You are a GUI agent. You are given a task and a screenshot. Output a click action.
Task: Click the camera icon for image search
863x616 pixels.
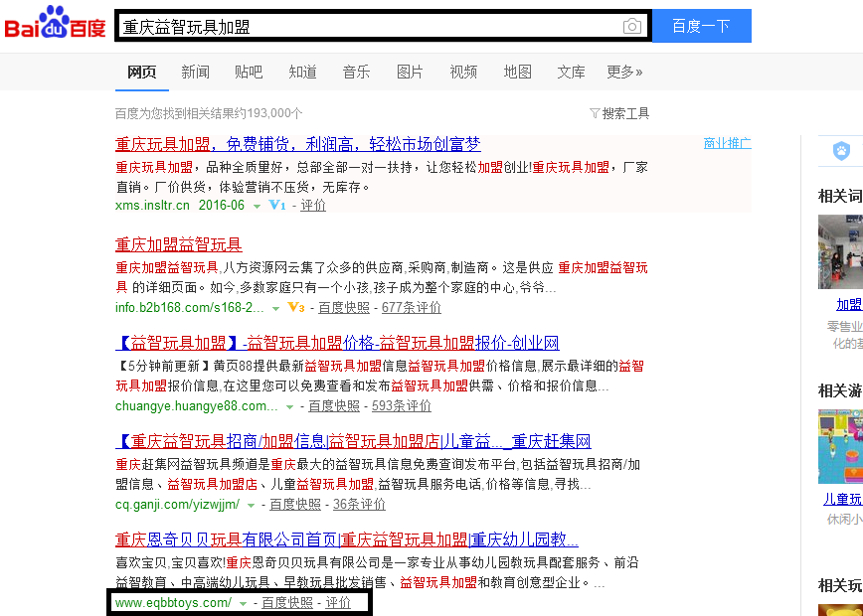click(632, 26)
